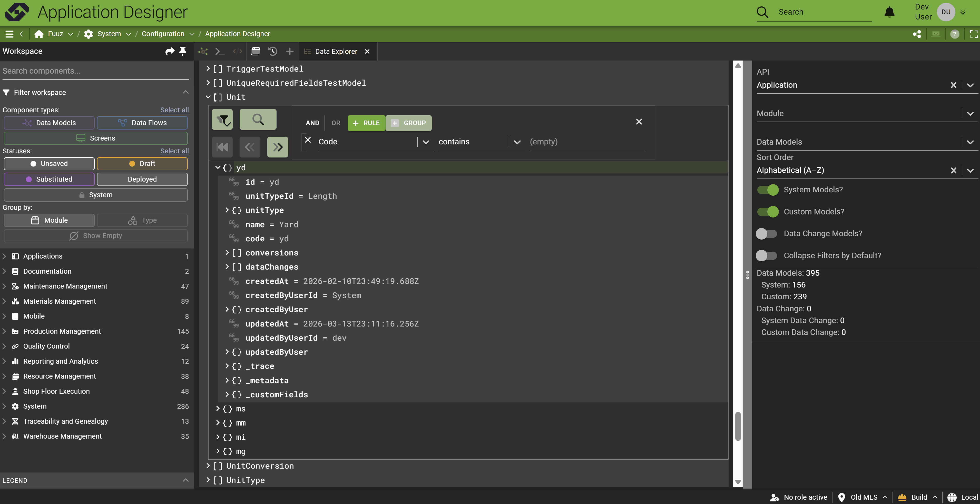Switch to the Data Explorer tab
Image resolution: width=980 pixels, height=504 pixels.
[336, 51]
